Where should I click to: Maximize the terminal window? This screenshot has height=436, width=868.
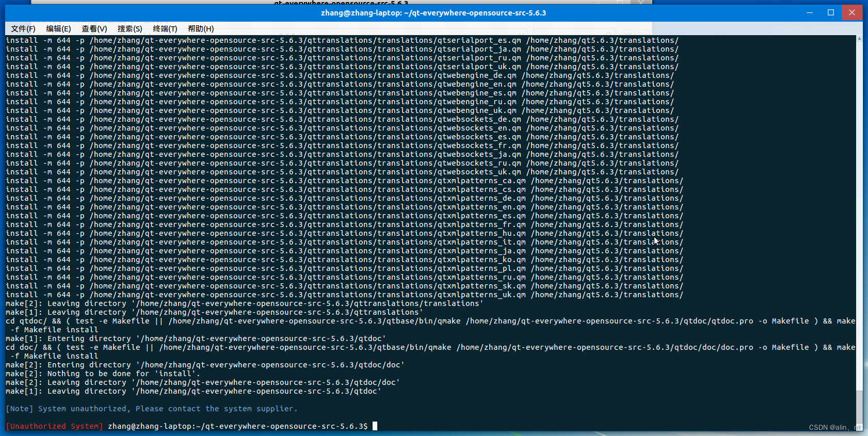pyautogui.click(x=831, y=12)
